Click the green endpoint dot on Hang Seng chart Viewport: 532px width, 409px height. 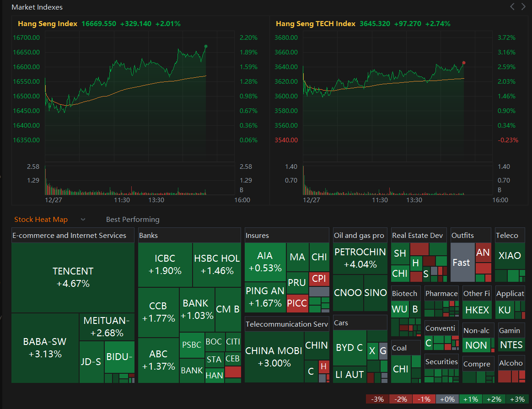[205, 46]
